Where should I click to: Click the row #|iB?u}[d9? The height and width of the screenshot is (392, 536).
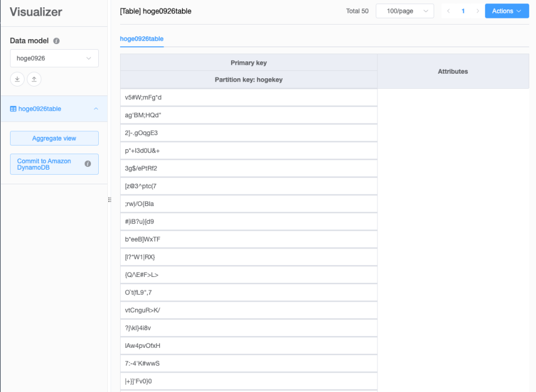[248, 222]
